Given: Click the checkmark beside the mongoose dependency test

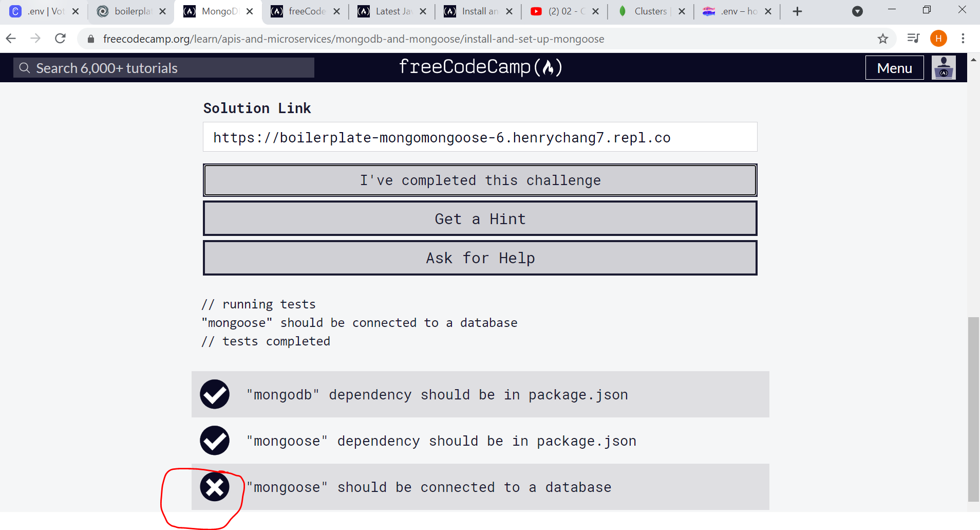Looking at the screenshot, I should click(214, 441).
